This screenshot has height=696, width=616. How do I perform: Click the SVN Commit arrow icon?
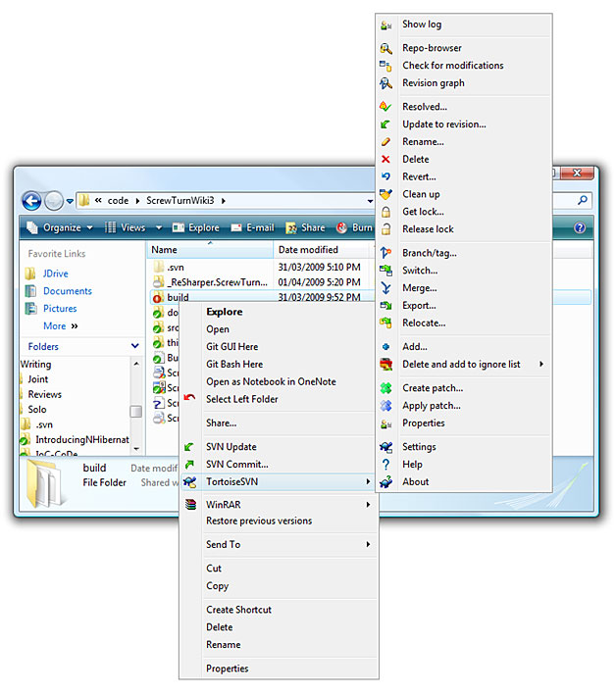click(x=189, y=465)
